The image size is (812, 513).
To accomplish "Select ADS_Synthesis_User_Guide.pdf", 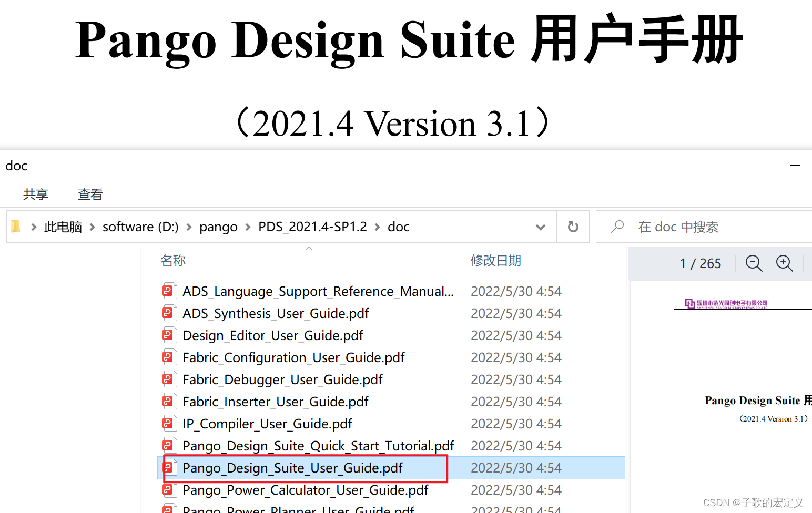I will (276, 313).
